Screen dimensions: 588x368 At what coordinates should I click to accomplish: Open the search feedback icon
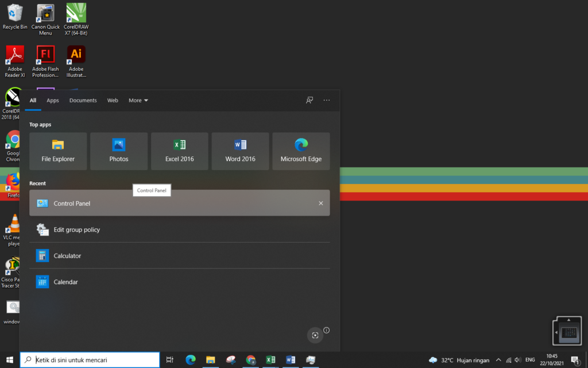[310, 100]
